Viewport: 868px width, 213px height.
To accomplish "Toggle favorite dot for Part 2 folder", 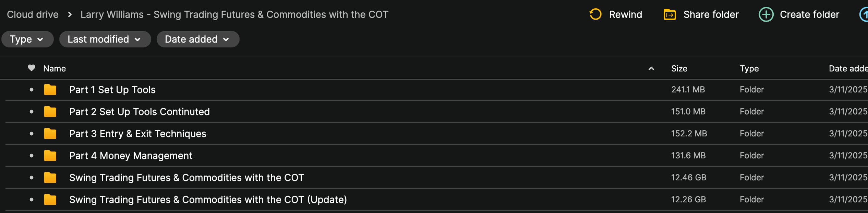I will pos(32,112).
